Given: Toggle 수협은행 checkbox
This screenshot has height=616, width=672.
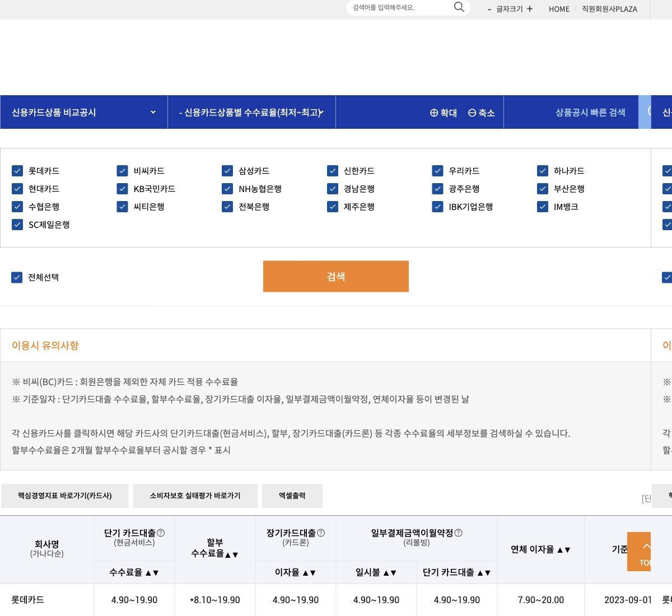Looking at the screenshot, I should tap(17, 207).
